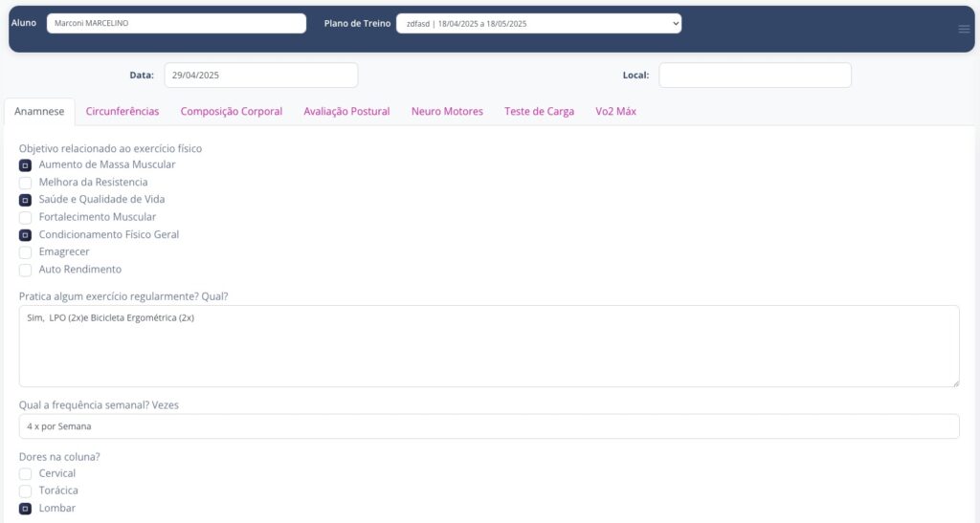This screenshot has height=523, width=980.
Task: Open the Neuro Motores tab
Action: pos(447,112)
